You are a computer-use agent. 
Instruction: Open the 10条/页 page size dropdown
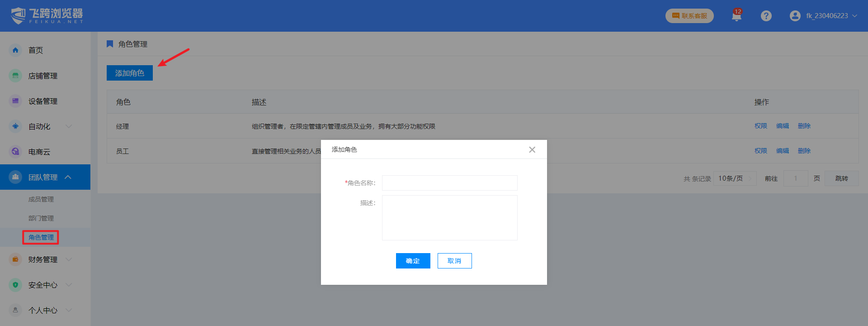coord(735,178)
